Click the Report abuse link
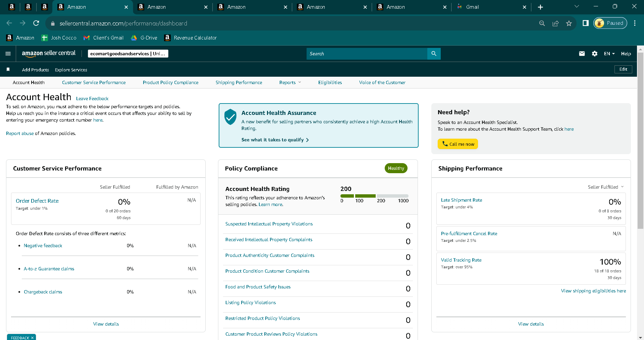This screenshot has height=340, width=644. [20, 133]
